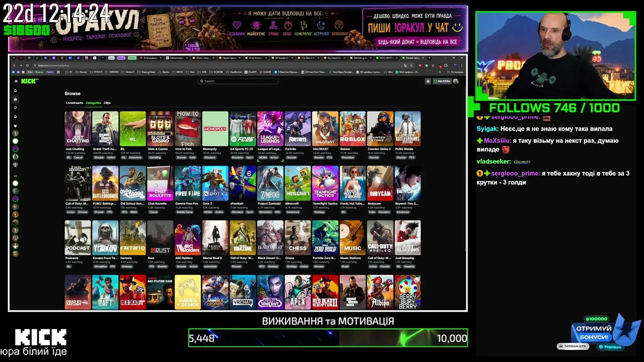
Task: Open the Fortnite category
Action: click(297, 129)
